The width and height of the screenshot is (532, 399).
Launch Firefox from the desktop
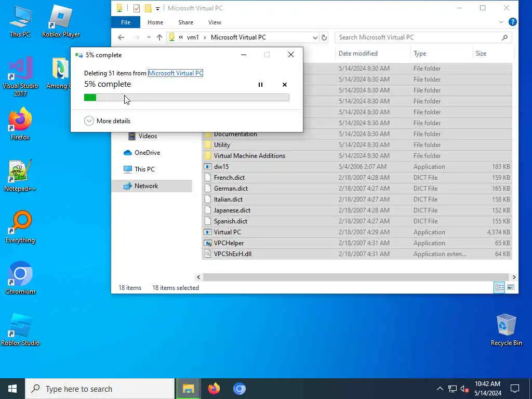pos(20,124)
